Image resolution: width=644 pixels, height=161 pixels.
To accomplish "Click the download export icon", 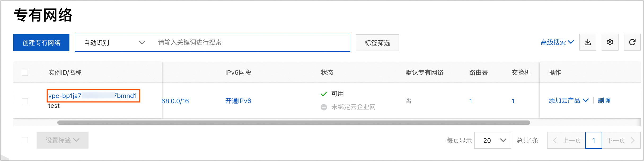I will [x=588, y=42].
